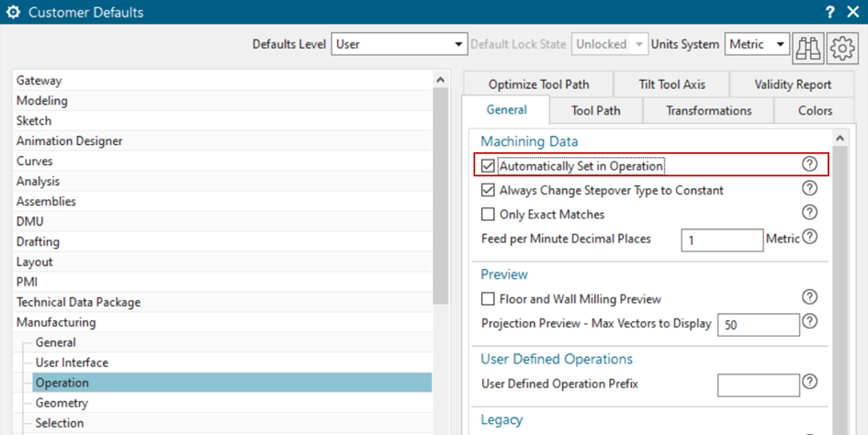
Task: Click help icon for Floor and Wall Milling Preview
Action: click(809, 297)
